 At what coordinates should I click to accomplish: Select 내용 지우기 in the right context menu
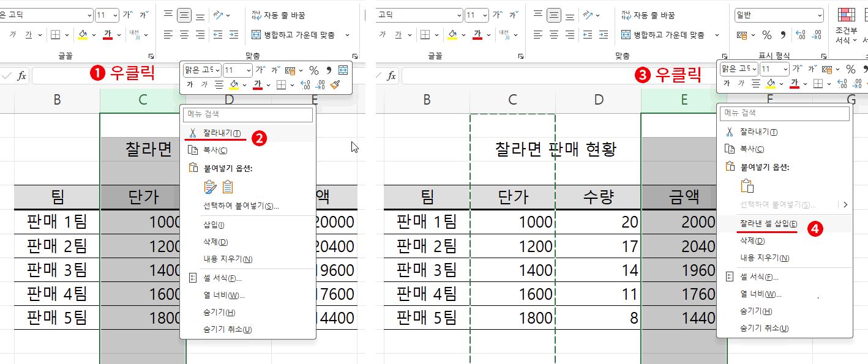click(x=784, y=258)
